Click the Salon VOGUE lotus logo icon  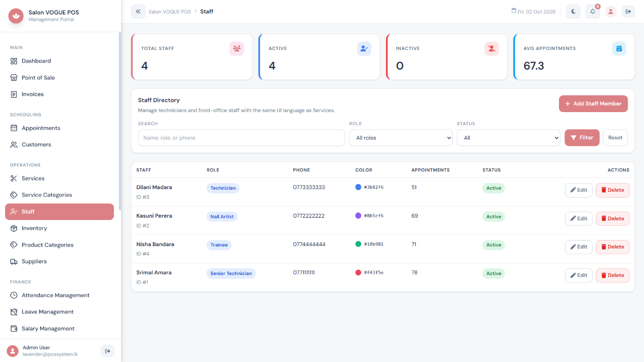tap(16, 16)
